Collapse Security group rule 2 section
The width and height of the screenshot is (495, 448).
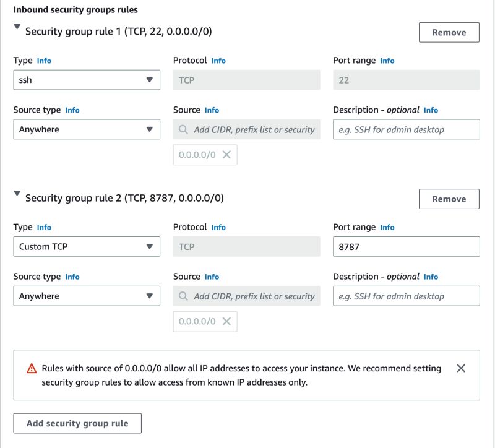click(17, 194)
